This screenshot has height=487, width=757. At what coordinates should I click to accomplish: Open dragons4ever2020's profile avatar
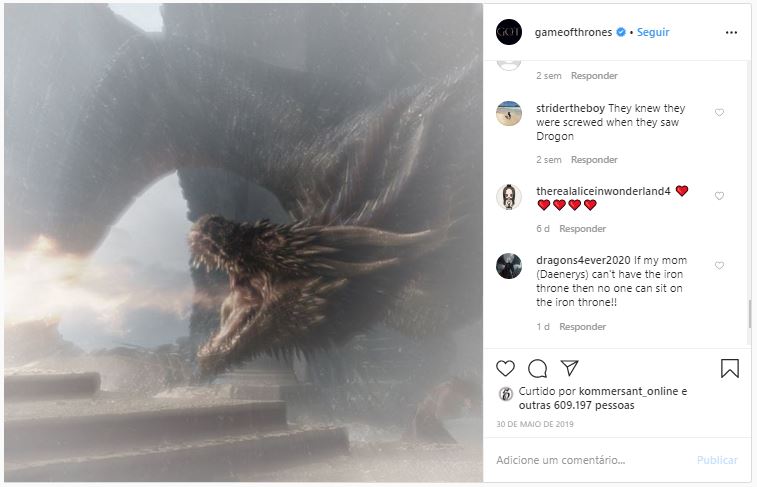coord(509,266)
